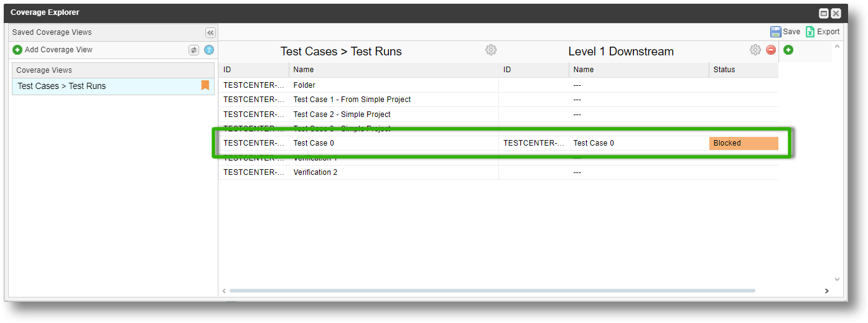Sort by downstream ID column header

click(534, 70)
